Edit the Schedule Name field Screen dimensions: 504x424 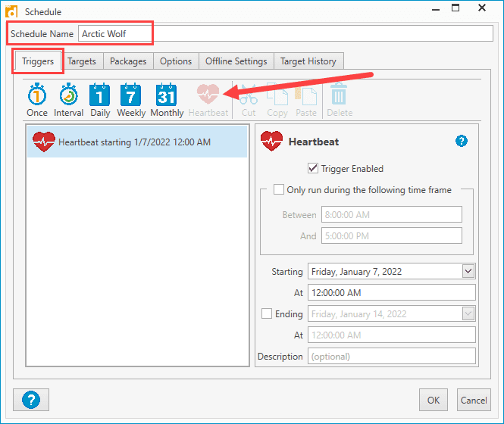(x=286, y=33)
